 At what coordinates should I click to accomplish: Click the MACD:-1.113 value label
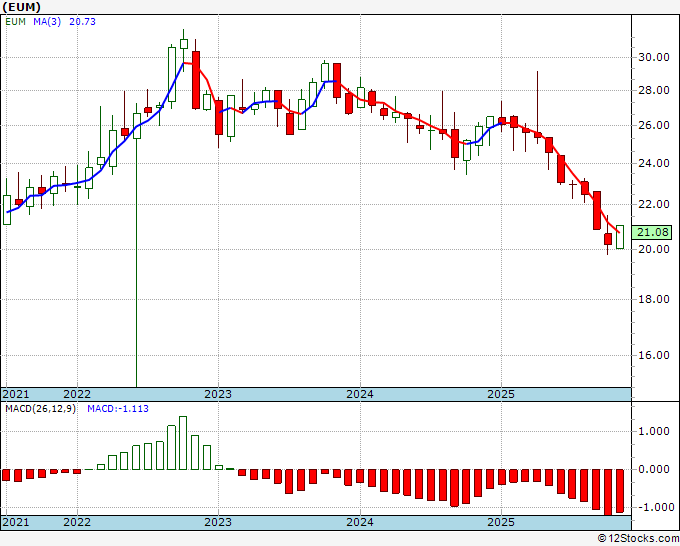click(x=118, y=409)
